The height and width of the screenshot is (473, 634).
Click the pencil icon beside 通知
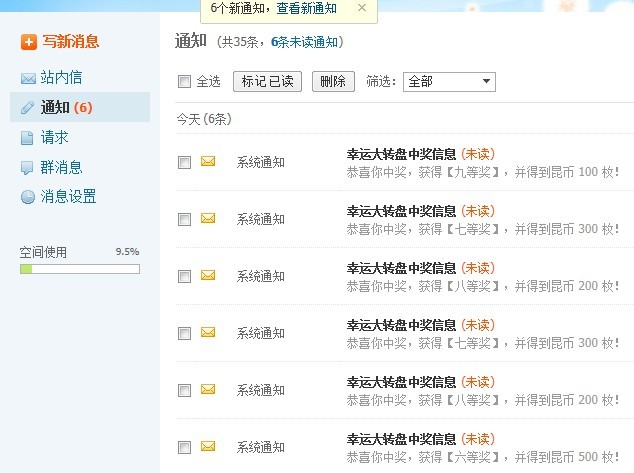pos(27,108)
